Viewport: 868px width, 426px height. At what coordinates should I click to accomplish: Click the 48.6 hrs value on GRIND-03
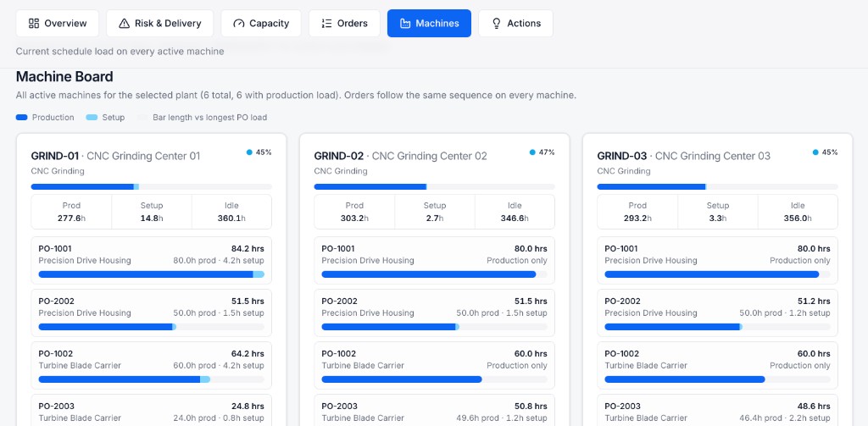815,406
